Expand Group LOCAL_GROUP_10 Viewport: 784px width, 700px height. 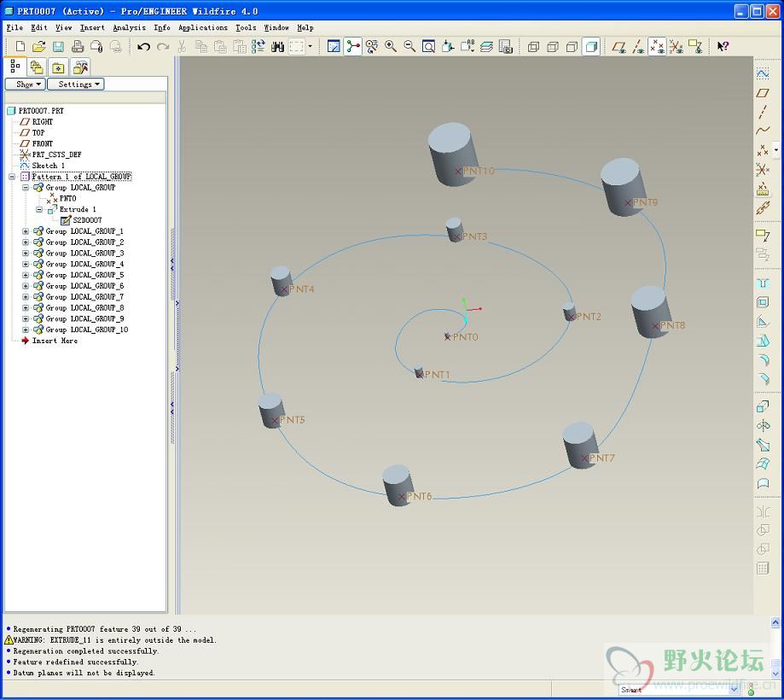coord(26,330)
